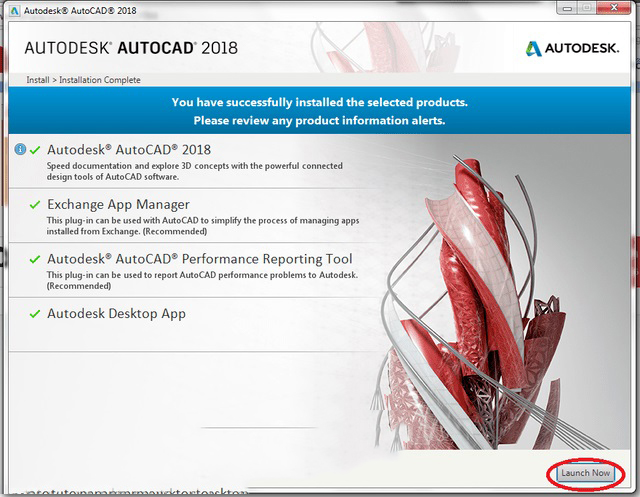Click the green checkmark beside Autodesk Desktop App

pos(35,314)
